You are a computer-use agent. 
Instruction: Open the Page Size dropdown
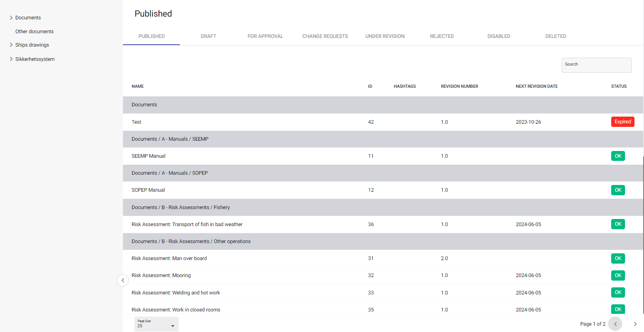click(157, 324)
